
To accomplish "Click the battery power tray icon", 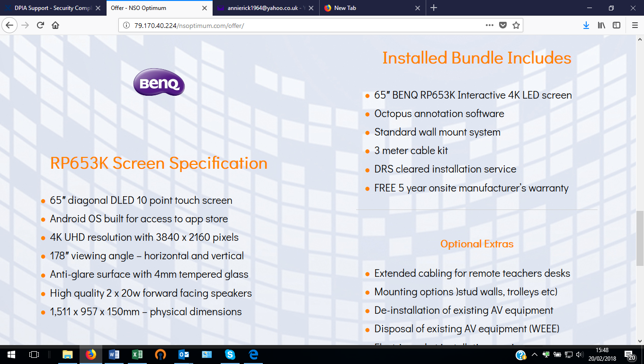I will [558, 355].
